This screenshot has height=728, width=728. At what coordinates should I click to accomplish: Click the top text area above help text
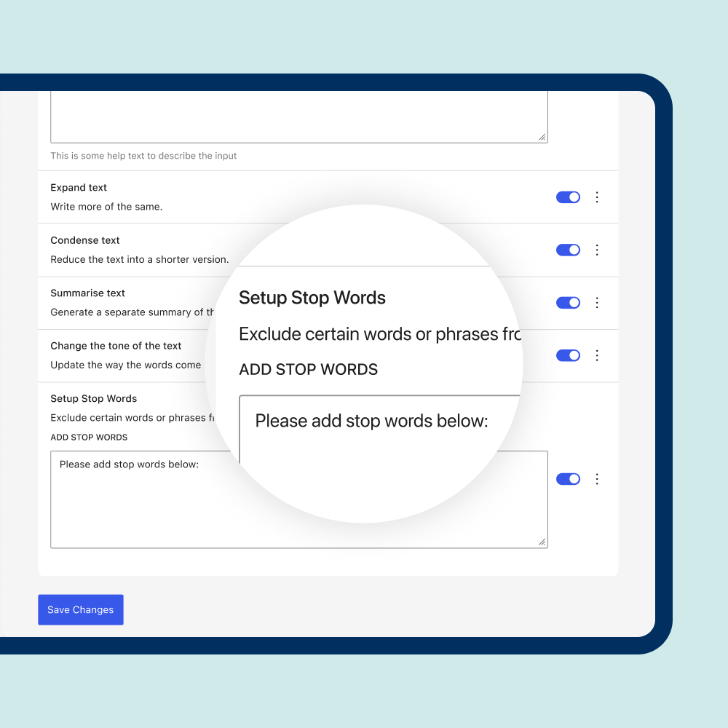tap(299, 117)
